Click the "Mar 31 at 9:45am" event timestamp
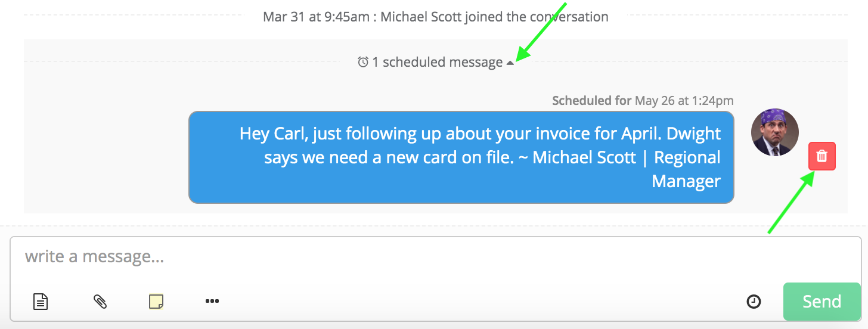Image resolution: width=868 pixels, height=329 pixels. pyautogui.click(x=316, y=17)
